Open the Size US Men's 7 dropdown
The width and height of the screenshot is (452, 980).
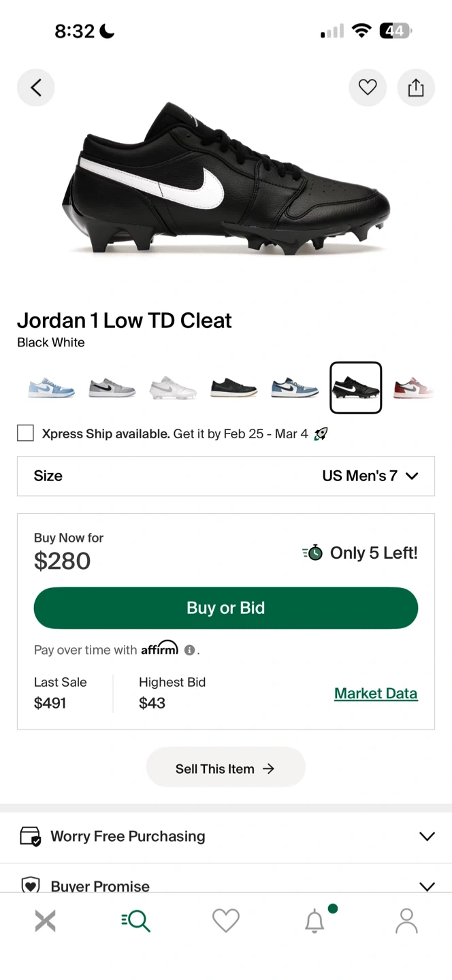tap(226, 476)
